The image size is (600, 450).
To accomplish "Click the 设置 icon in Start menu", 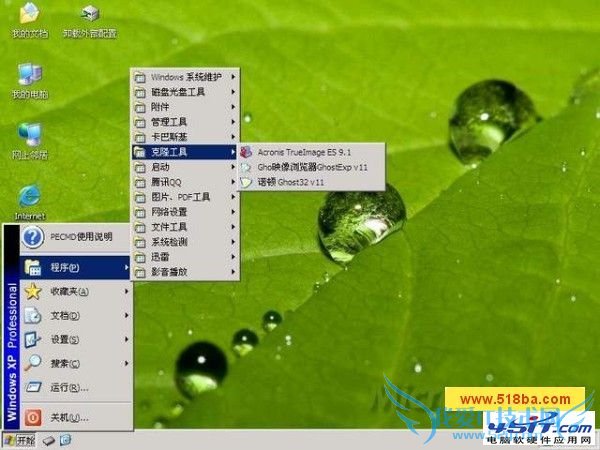I will pos(33,339).
